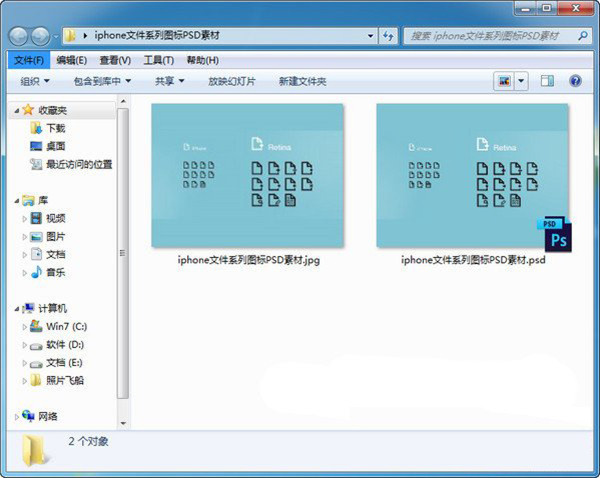Click the refresh icon beside address bar
Image resolution: width=600 pixels, height=478 pixels.
pyautogui.click(x=388, y=36)
